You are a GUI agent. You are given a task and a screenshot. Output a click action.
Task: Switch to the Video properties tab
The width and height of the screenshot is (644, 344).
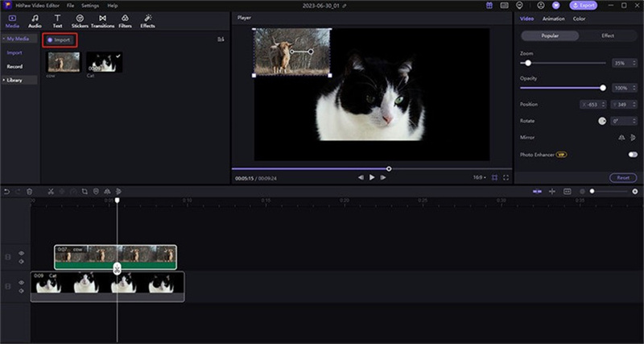click(x=526, y=19)
